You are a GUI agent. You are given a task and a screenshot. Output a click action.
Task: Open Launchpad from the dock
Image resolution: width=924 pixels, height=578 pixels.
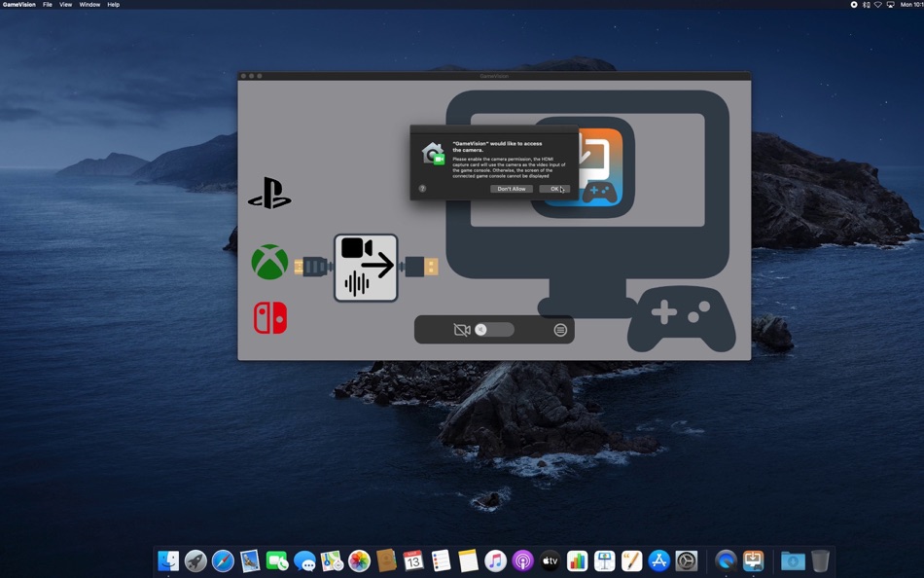point(195,560)
